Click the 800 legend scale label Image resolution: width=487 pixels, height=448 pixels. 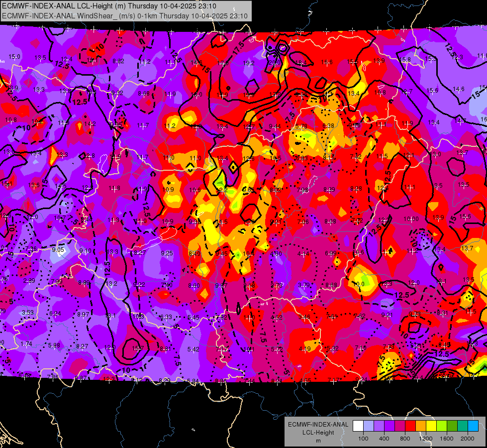pyautogui.click(x=405, y=439)
